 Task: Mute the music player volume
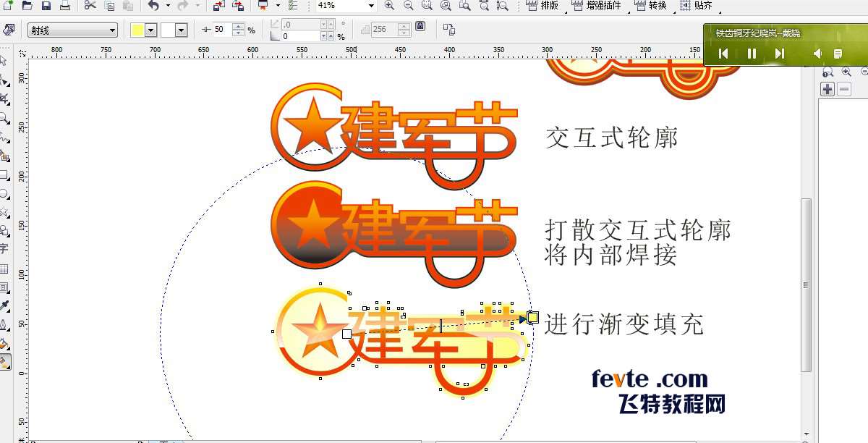pos(817,54)
